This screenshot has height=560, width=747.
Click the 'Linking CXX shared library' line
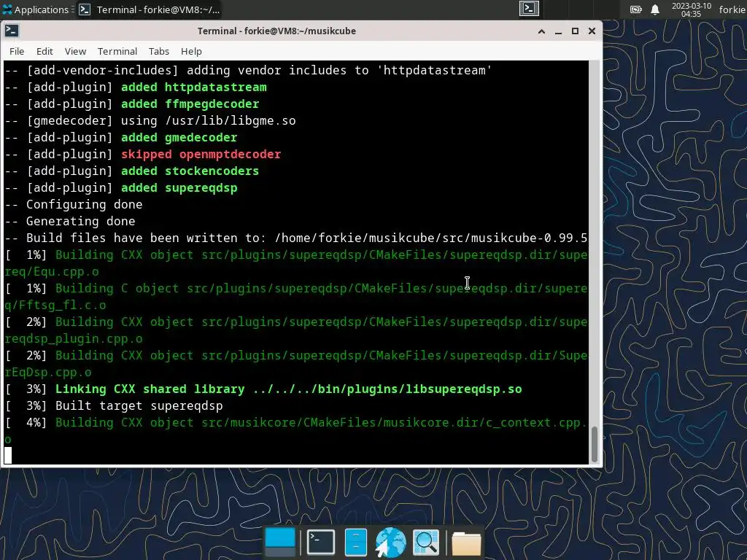[x=263, y=389]
